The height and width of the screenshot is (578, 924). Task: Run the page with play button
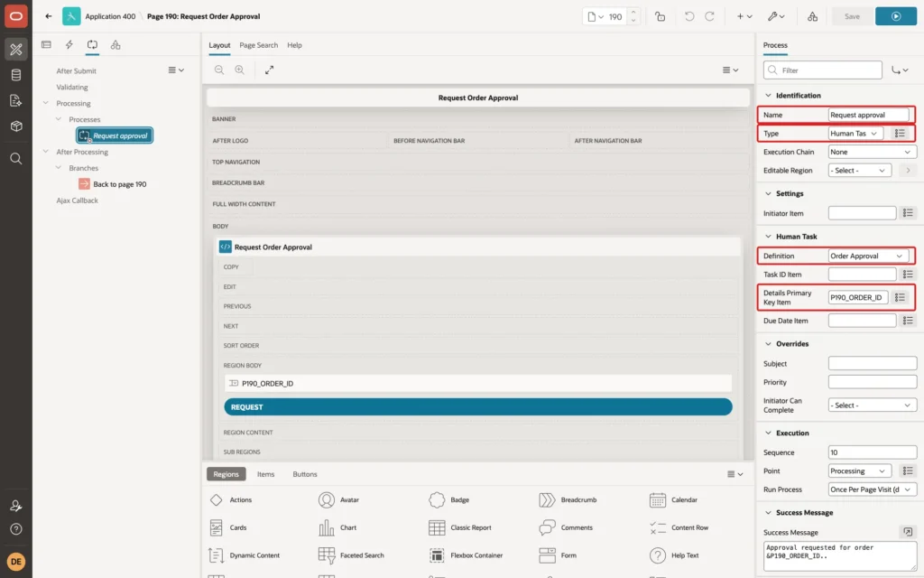point(896,16)
